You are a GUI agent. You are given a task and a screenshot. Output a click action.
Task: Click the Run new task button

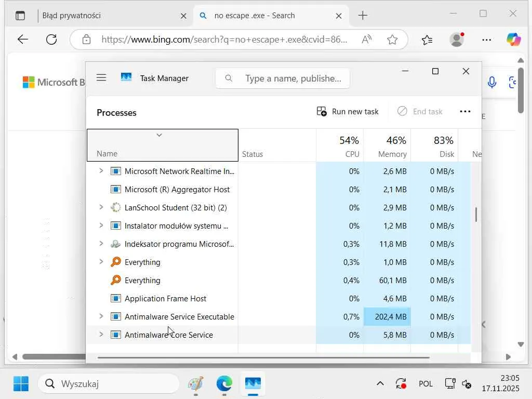point(348,112)
